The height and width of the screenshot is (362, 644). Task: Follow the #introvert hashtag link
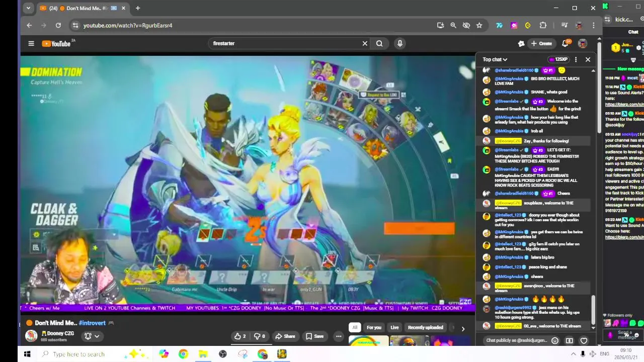click(92, 323)
